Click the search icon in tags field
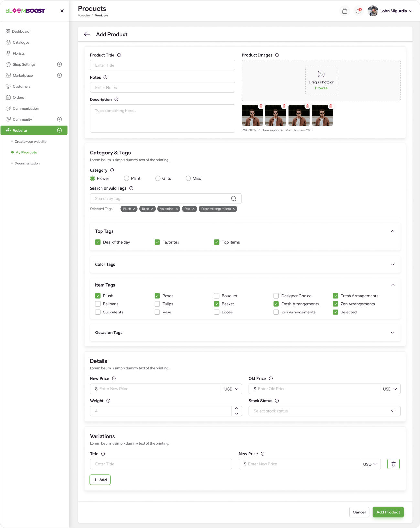Viewport: 420px width, 528px height. 233,199
